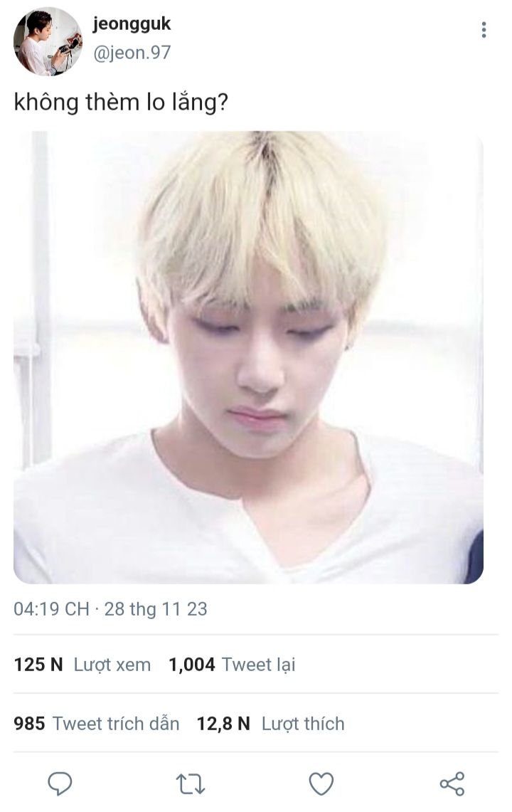
Task: Open the three-dot more options menu
Action: coord(484,30)
